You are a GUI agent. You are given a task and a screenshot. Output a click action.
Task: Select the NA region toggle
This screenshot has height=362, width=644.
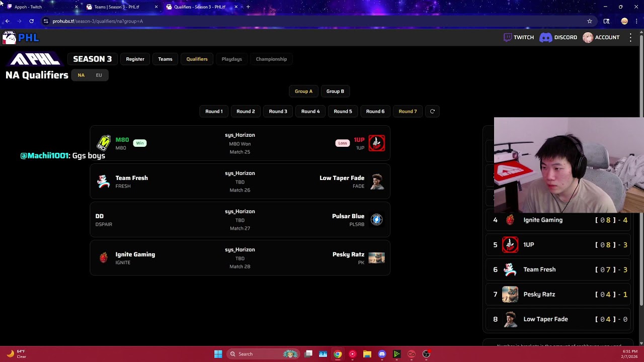click(x=81, y=75)
